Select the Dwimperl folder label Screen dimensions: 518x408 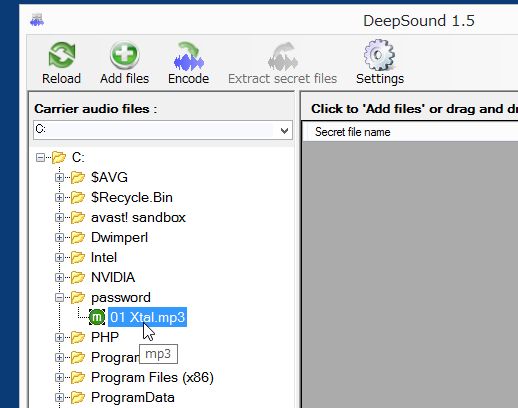pos(119,237)
